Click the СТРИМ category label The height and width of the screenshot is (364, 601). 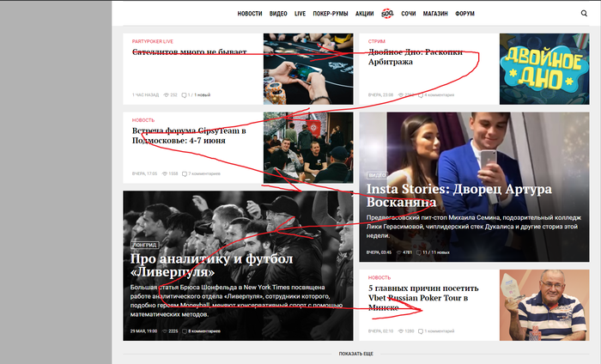(x=376, y=41)
